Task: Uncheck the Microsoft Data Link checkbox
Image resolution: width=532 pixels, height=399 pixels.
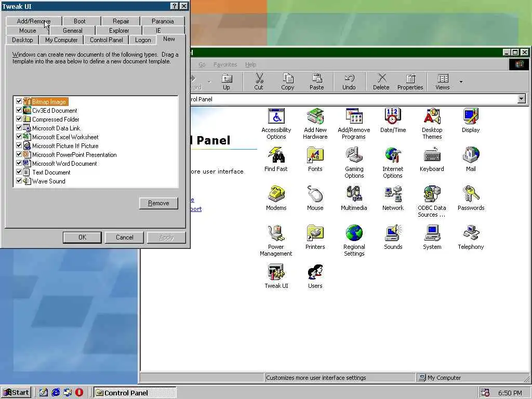Action: tap(19, 128)
